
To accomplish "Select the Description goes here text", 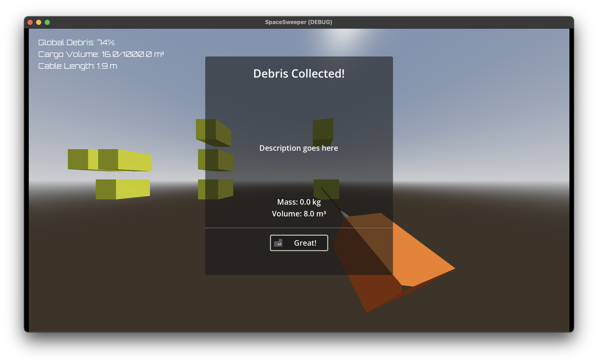I will coord(299,148).
